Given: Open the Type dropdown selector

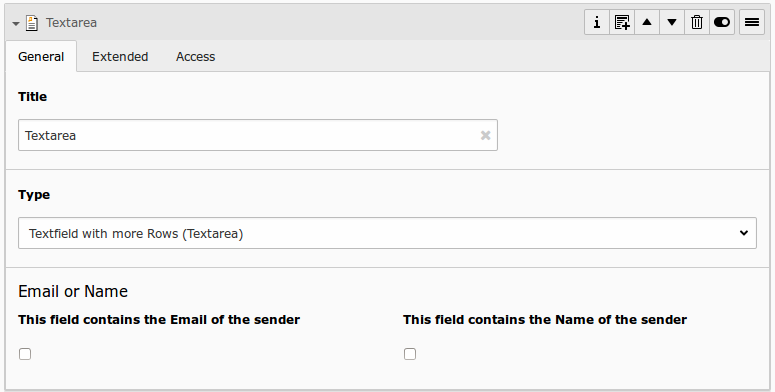Looking at the screenshot, I should pyautogui.click(x=388, y=233).
